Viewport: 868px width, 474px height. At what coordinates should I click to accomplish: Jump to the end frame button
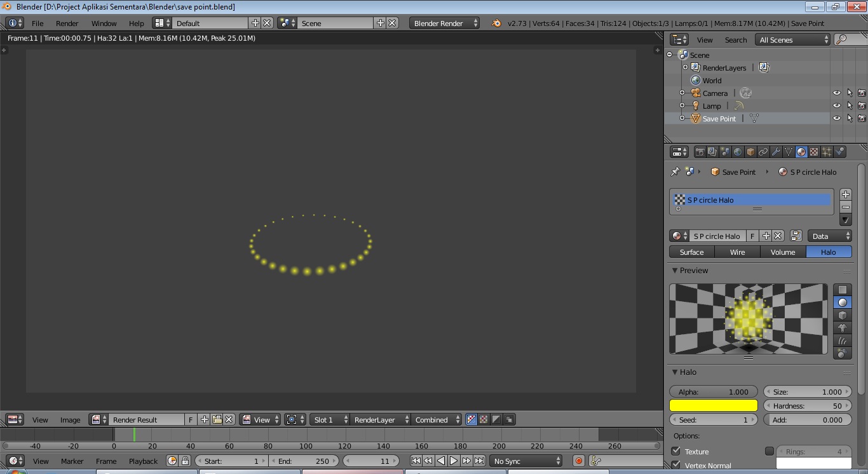point(480,461)
